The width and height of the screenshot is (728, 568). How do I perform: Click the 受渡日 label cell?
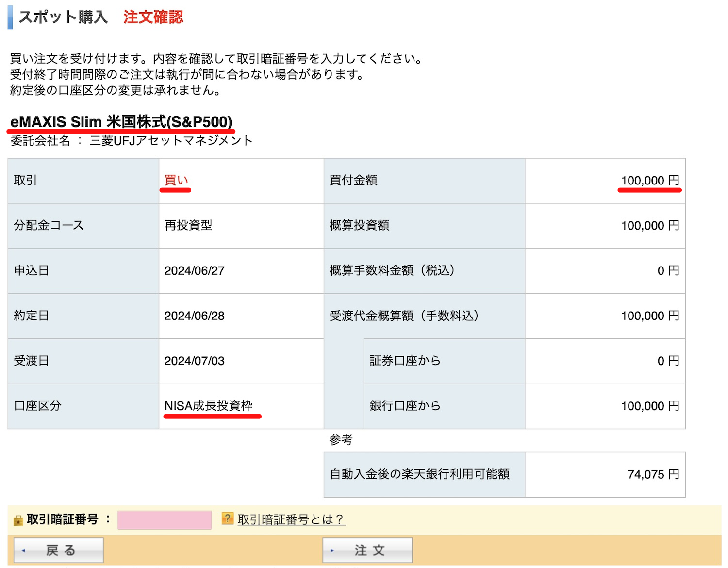pyautogui.click(x=83, y=361)
